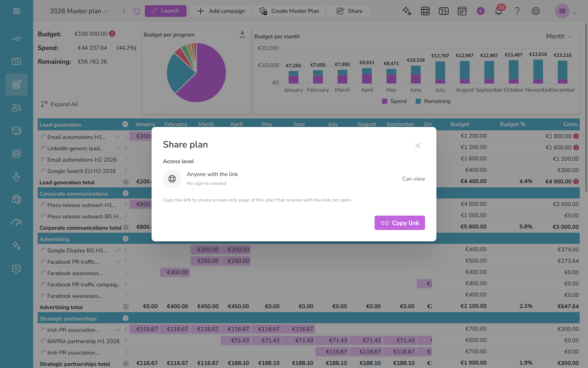Image resolution: width=588 pixels, height=368 pixels.
Task: Open the AI sparkle assistant icon
Action: click(407, 11)
